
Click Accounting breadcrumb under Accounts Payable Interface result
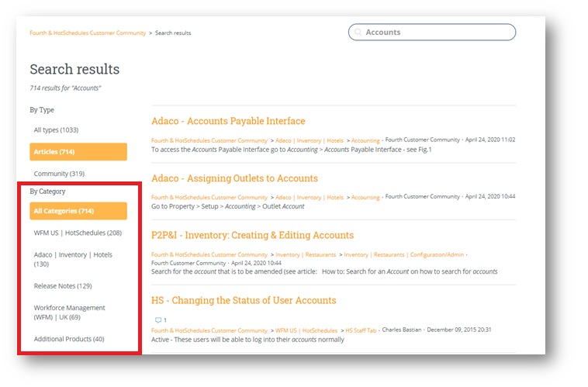(x=365, y=140)
